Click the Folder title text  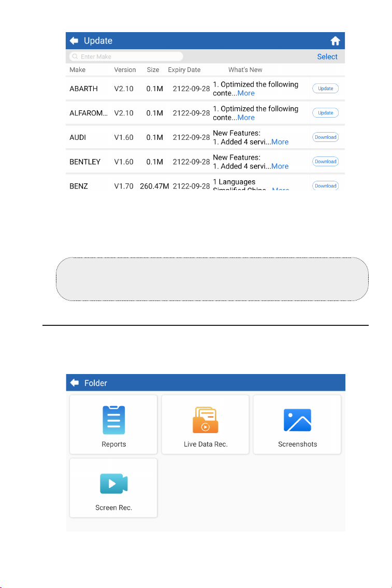96,383
